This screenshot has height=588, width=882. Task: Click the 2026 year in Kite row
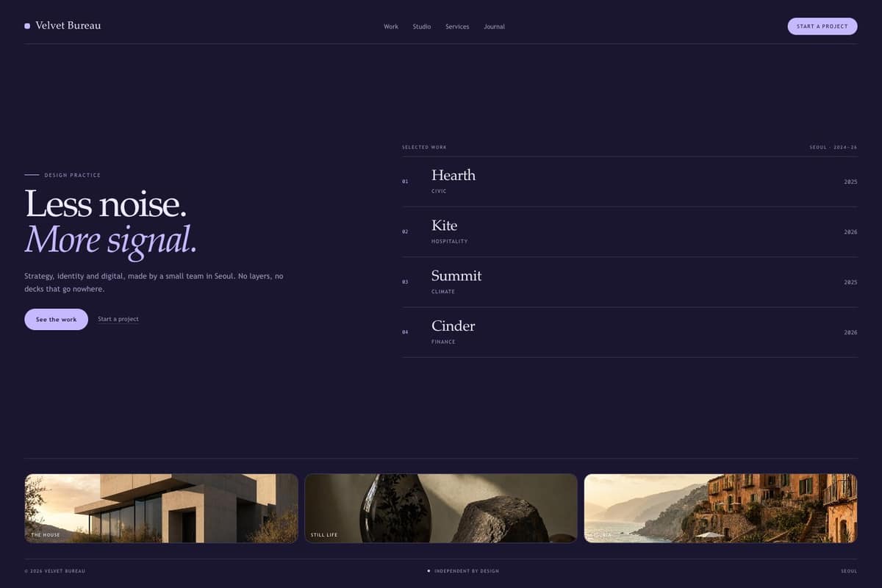tap(850, 232)
